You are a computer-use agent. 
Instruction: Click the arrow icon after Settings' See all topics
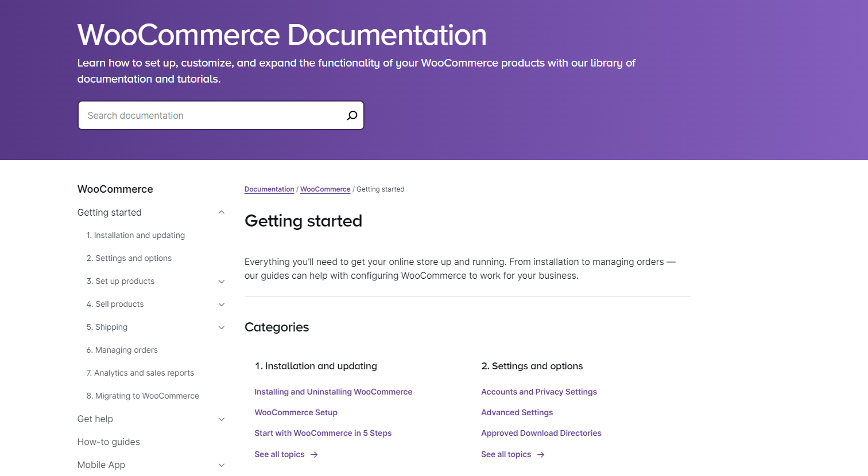(541, 455)
